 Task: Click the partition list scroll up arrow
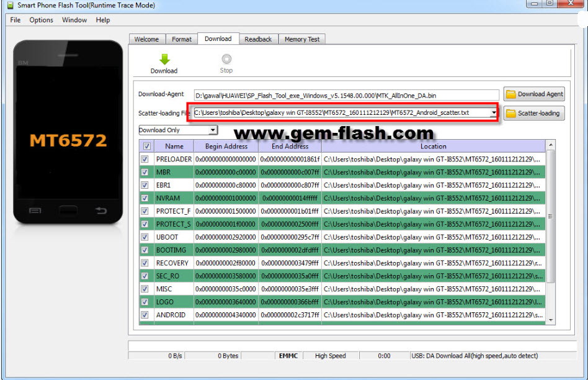(x=551, y=145)
